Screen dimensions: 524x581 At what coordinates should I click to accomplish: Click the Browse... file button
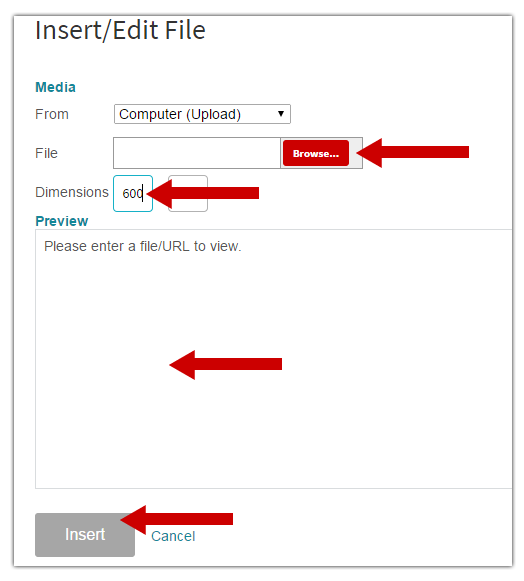pyautogui.click(x=316, y=153)
